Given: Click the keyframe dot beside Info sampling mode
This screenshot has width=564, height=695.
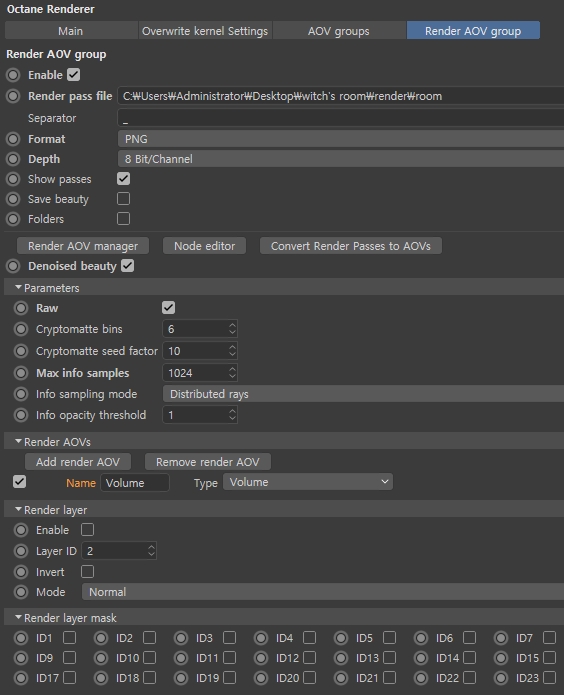Looking at the screenshot, I should click(21, 394).
